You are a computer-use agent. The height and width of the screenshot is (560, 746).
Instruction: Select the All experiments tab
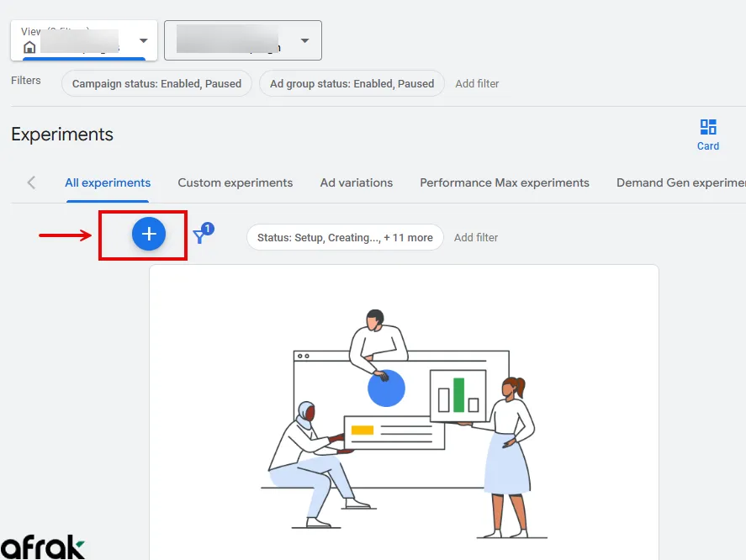pyautogui.click(x=108, y=182)
